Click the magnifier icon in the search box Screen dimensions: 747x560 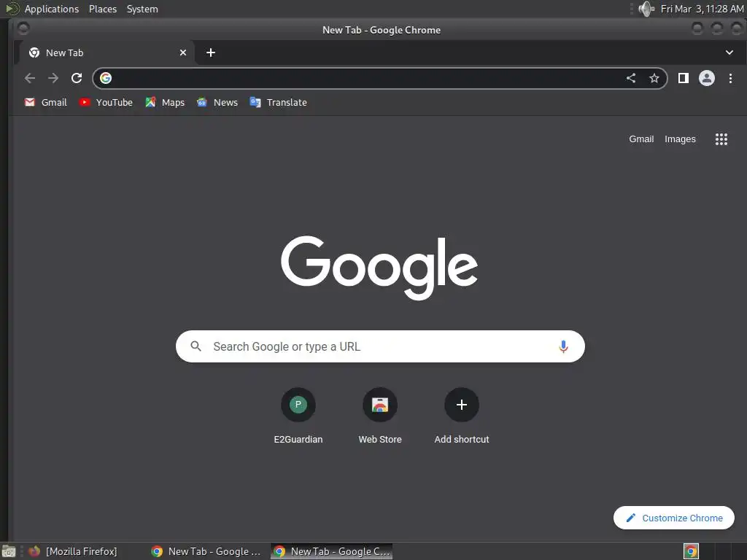[x=196, y=346]
